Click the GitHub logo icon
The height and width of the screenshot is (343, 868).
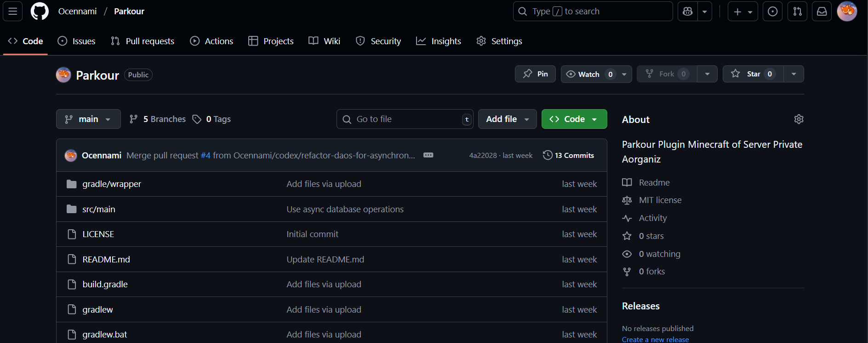(40, 12)
